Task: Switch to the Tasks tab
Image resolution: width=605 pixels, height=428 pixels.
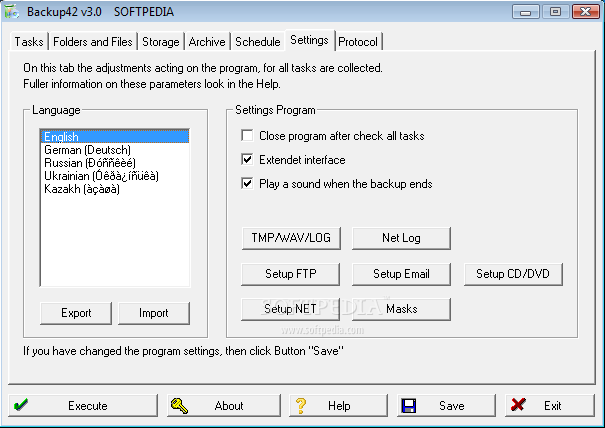Action: [x=29, y=41]
